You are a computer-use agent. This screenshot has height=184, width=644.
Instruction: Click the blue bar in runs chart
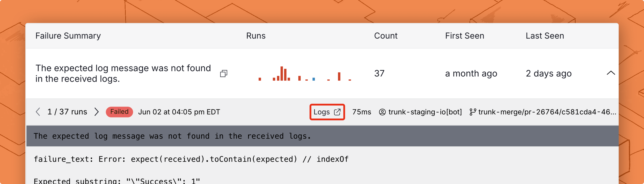(x=313, y=79)
